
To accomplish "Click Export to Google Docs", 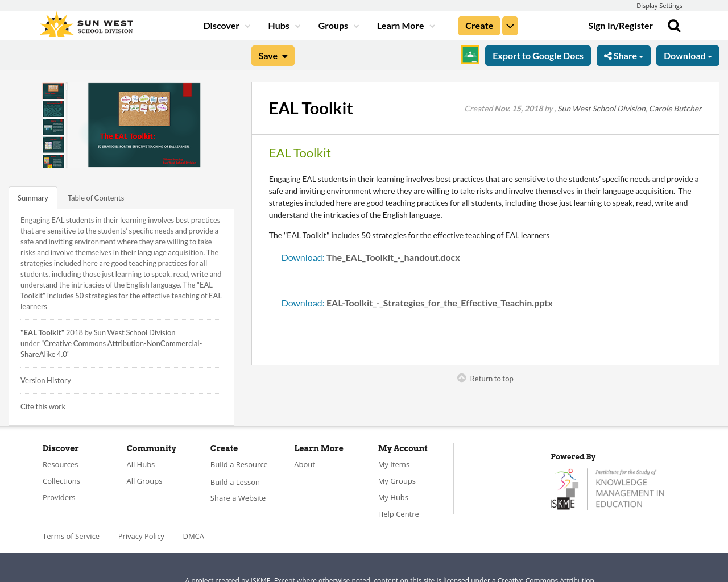I will [538, 55].
